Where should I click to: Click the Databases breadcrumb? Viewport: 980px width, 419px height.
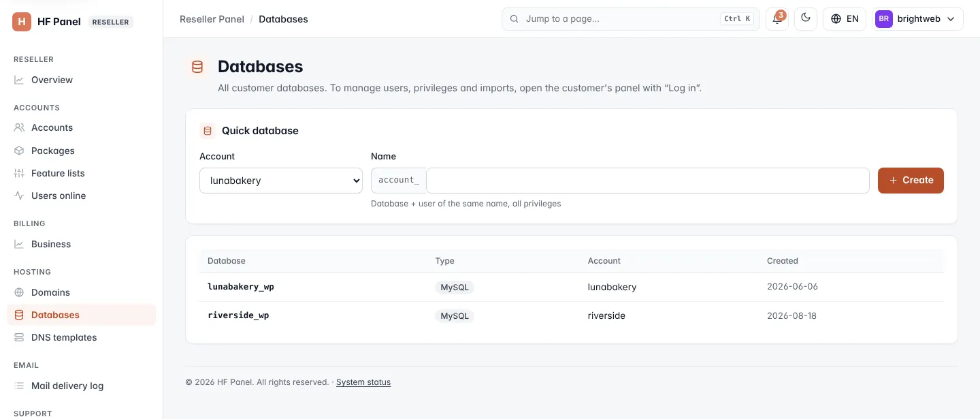click(283, 19)
